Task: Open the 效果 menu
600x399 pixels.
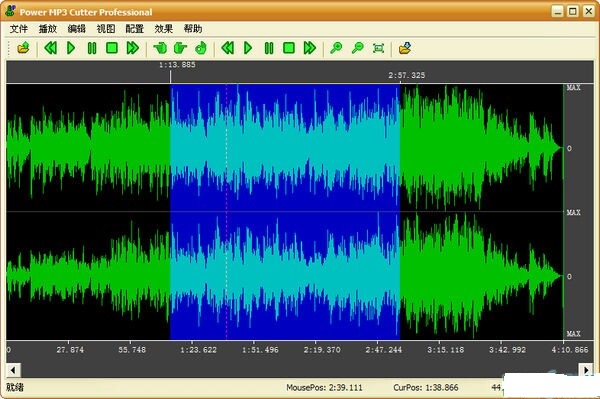Action: [164, 29]
